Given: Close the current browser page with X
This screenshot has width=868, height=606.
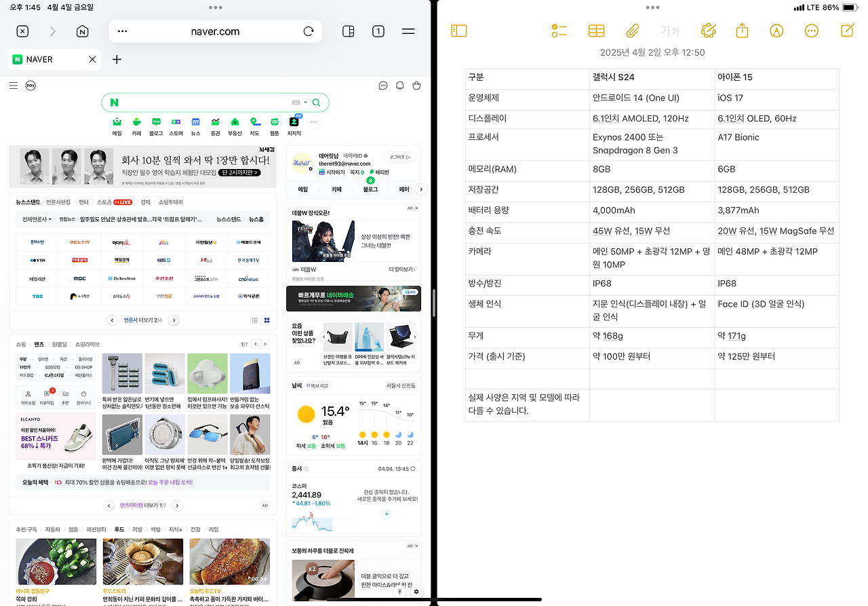Looking at the screenshot, I should click(22, 31).
